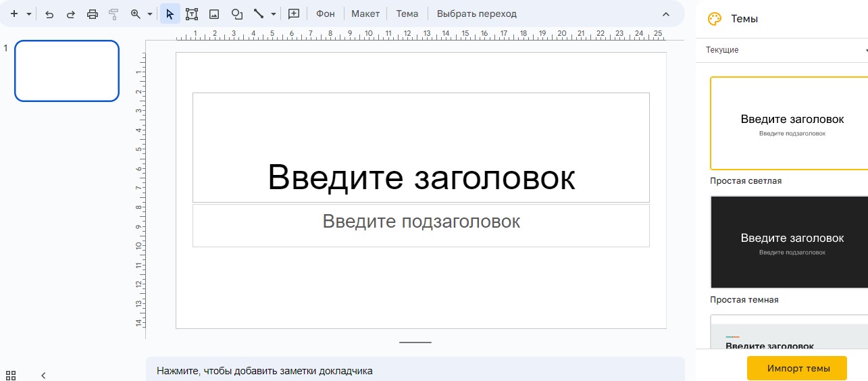Select the text box tool
868x381 pixels.
coord(192,14)
